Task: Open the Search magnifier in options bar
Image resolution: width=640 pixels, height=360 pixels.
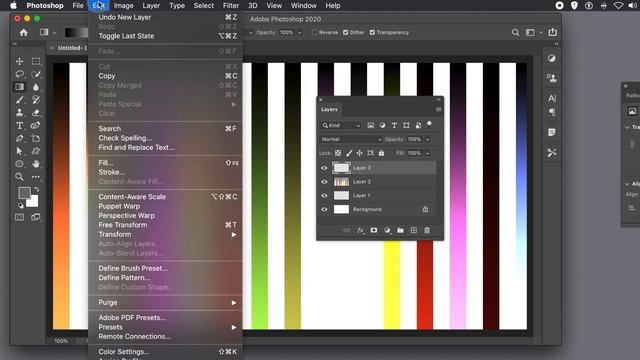Action: click(x=516, y=32)
